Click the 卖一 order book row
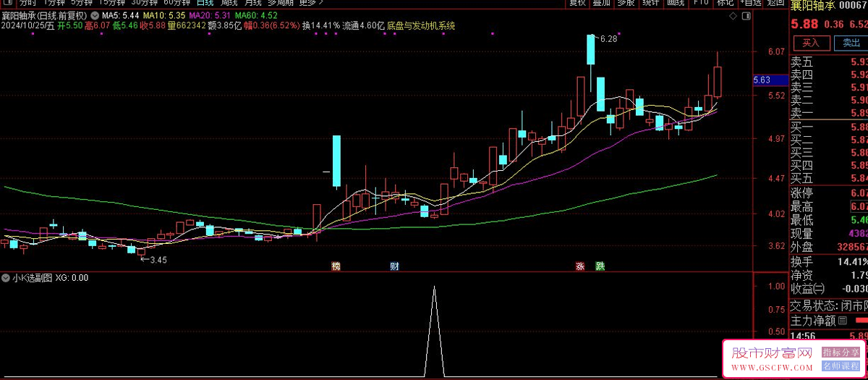Viewport: 868px width, 380px height. (829, 113)
